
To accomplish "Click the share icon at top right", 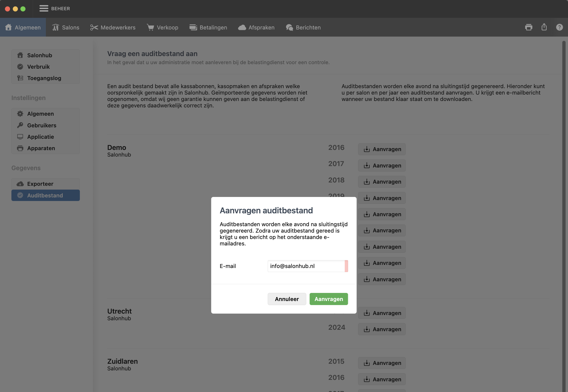I will [544, 27].
